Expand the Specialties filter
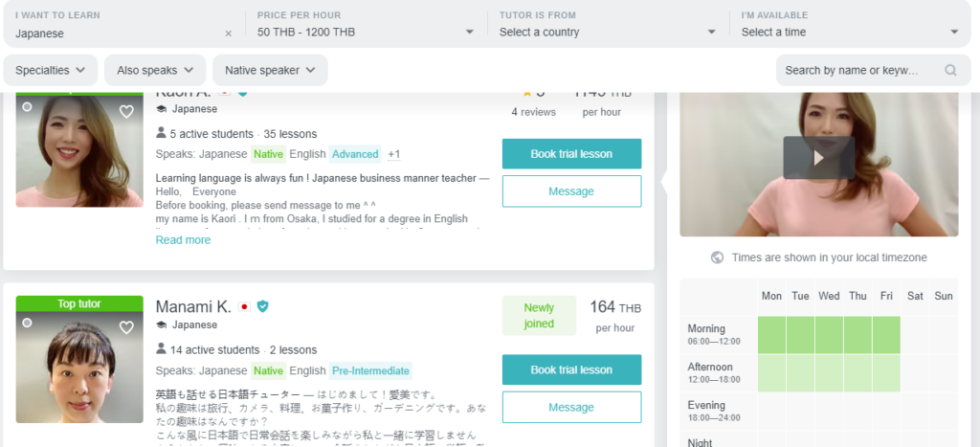980x447 pixels. [51, 70]
